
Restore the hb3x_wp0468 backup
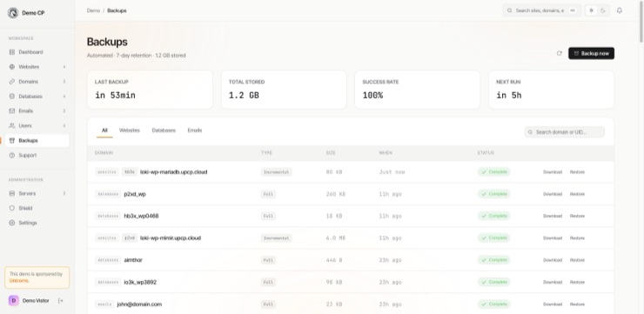point(577,216)
